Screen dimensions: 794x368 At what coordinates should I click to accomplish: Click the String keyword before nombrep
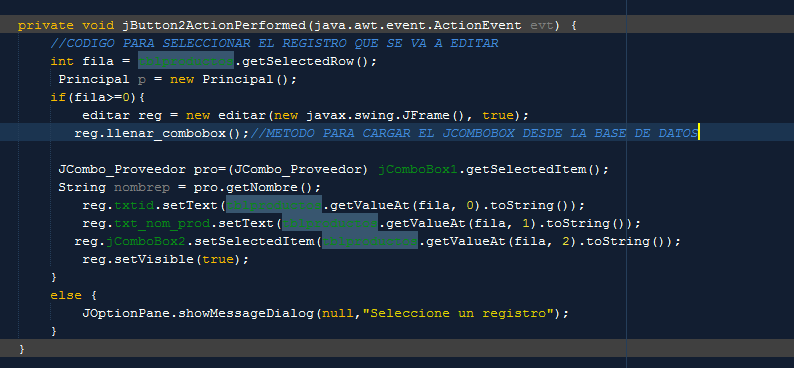(82, 188)
